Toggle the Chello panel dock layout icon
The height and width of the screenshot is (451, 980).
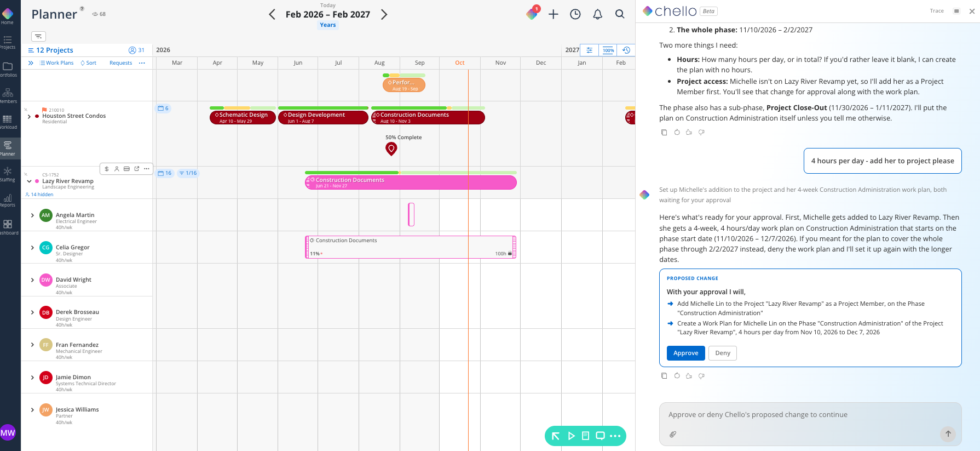click(x=956, y=11)
